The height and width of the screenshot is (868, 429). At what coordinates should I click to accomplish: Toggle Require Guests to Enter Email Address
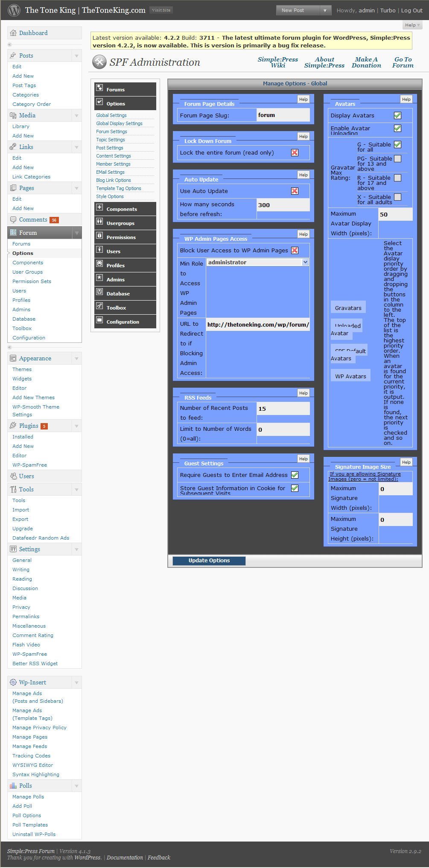tap(295, 475)
